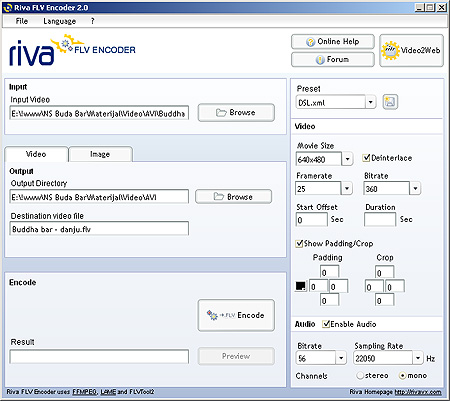
Task: Click the right Crop value field
Action: point(395,286)
